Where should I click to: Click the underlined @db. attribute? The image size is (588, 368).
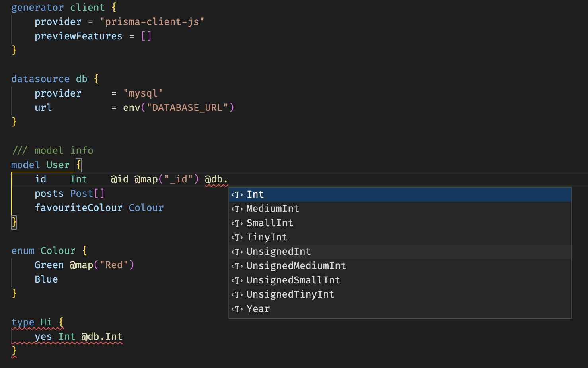(x=216, y=179)
